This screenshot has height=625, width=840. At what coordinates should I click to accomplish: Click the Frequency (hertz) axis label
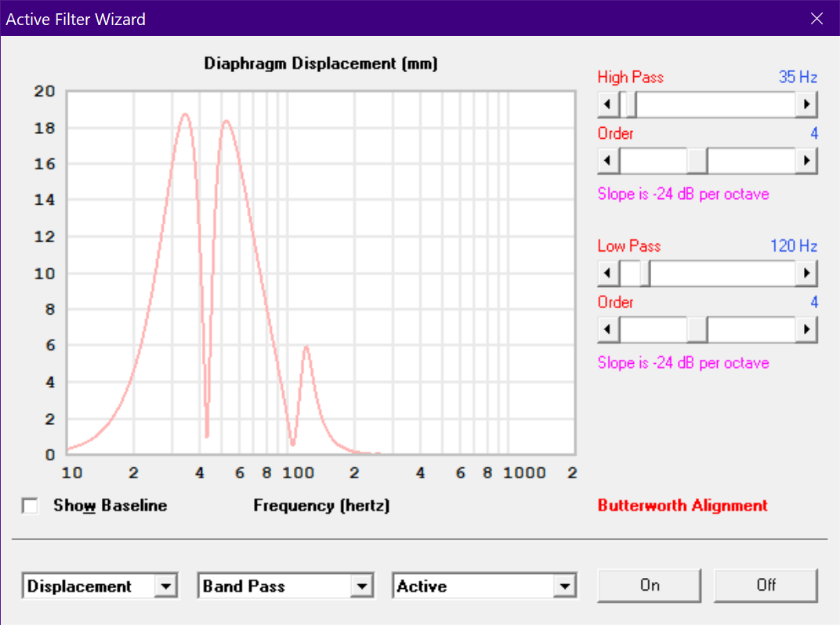[x=321, y=506]
